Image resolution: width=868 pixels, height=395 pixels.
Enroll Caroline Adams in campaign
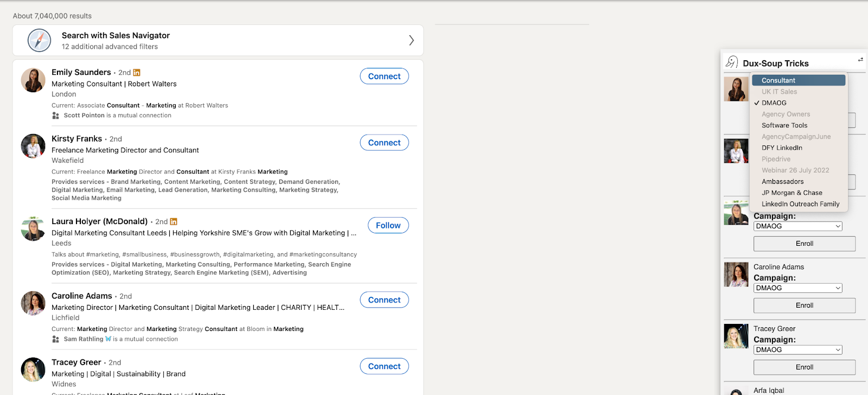[805, 305]
